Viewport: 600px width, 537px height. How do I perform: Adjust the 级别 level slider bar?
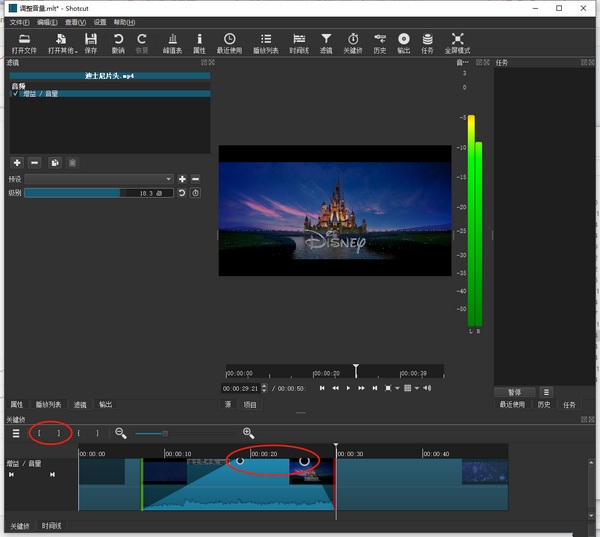[98, 193]
